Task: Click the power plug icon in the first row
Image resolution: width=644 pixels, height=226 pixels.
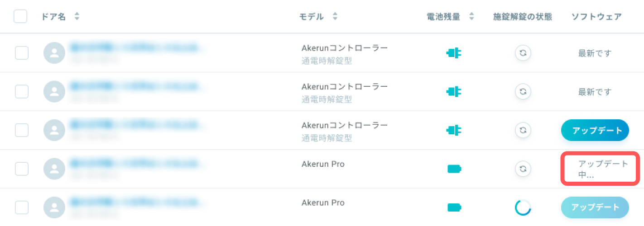Action: (454, 53)
